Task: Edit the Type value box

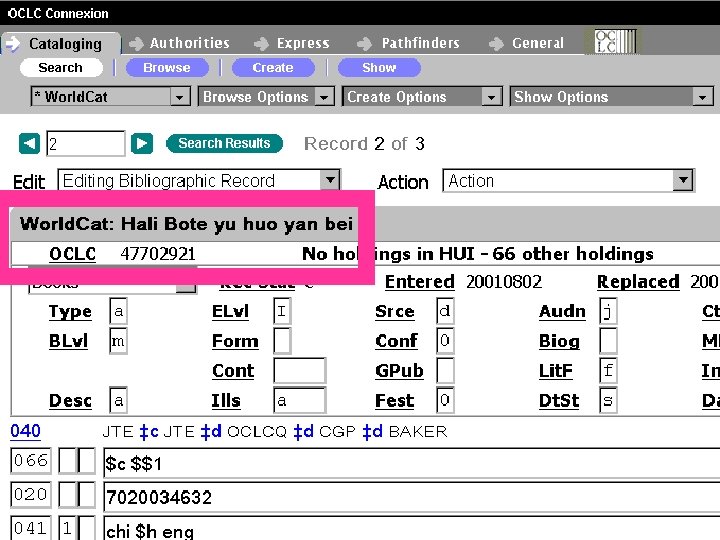Action: coord(118,311)
